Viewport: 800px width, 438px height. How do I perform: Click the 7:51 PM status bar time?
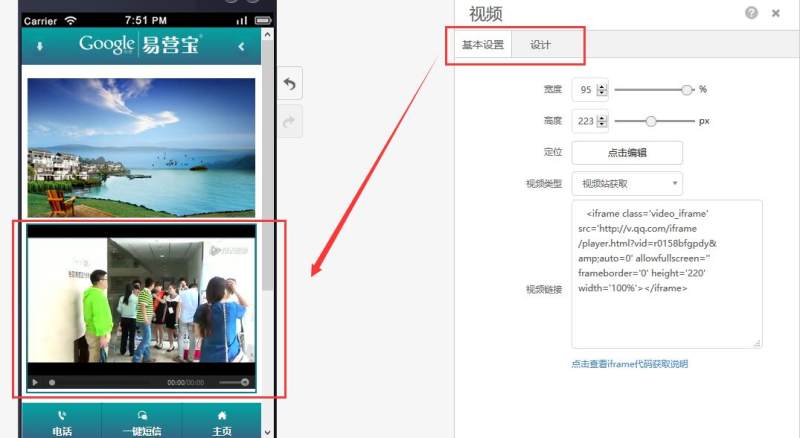click(146, 20)
